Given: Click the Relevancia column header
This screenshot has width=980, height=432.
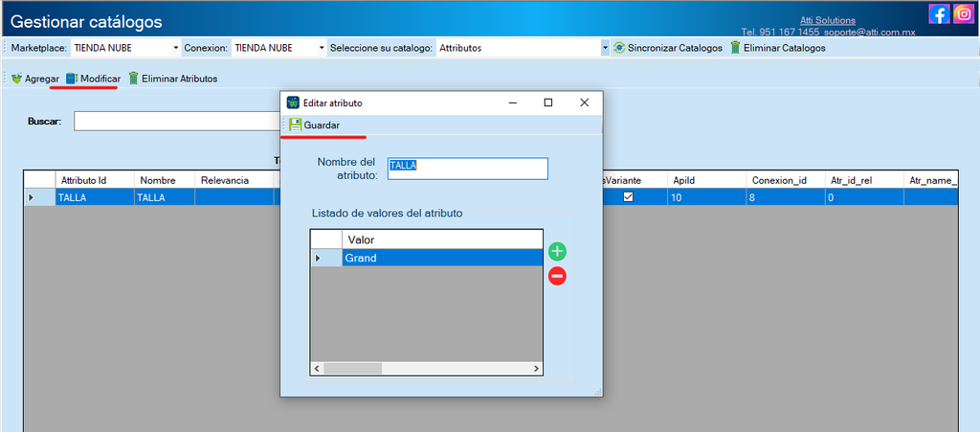Looking at the screenshot, I should click(234, 180).
